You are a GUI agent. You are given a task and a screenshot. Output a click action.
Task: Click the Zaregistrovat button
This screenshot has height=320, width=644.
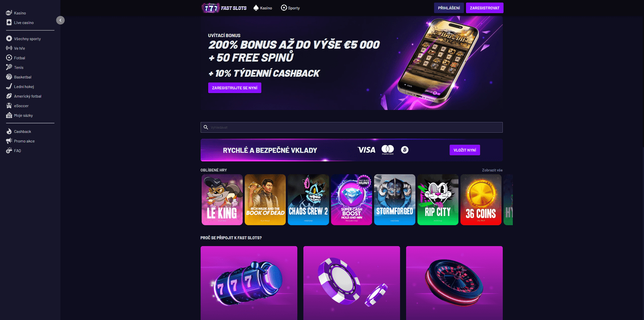(x=485, y=8)
